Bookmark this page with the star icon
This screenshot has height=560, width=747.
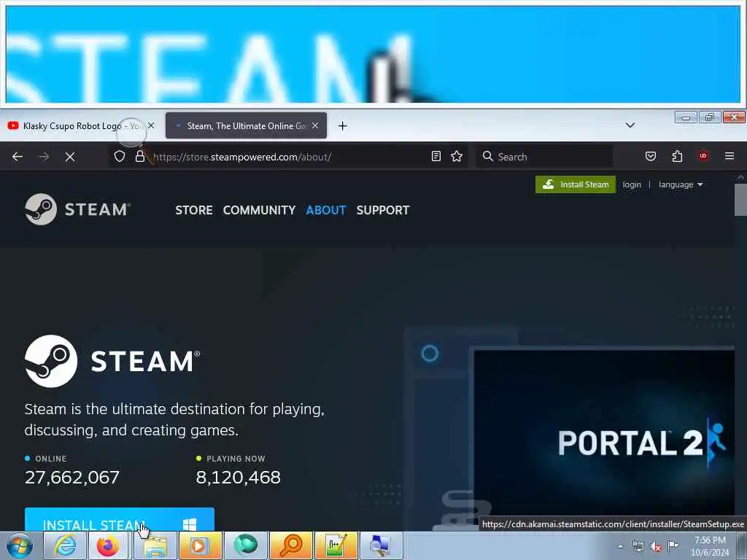[x=457, y=156]
